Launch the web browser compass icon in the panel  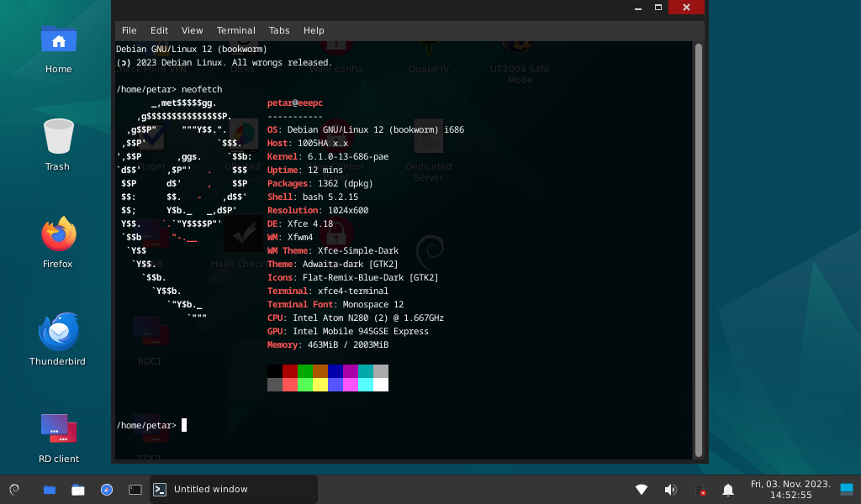coord(107,490)
